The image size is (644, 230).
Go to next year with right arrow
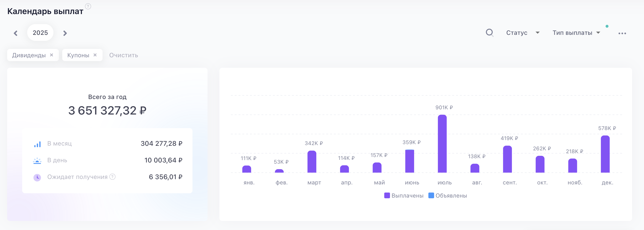pos(65,33)
